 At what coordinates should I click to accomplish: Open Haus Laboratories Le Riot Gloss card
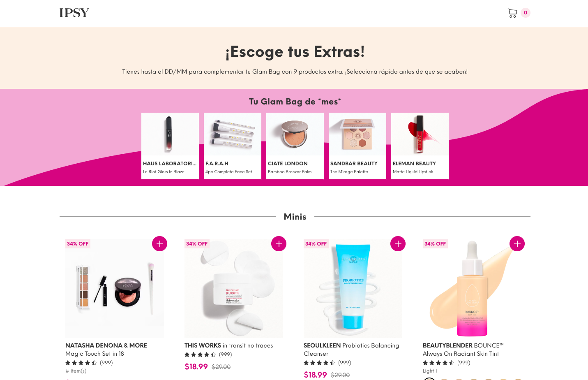170,146
